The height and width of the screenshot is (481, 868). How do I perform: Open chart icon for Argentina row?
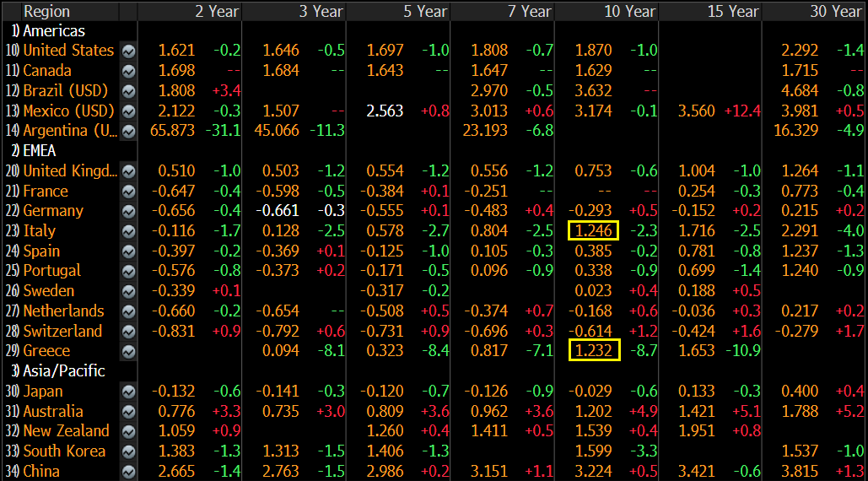pos(128,131)
